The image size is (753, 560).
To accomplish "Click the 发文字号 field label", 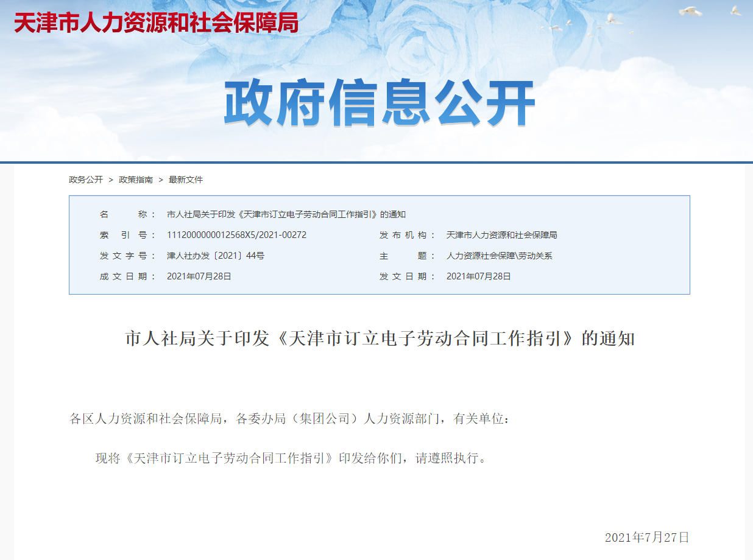I will point(124,256).
